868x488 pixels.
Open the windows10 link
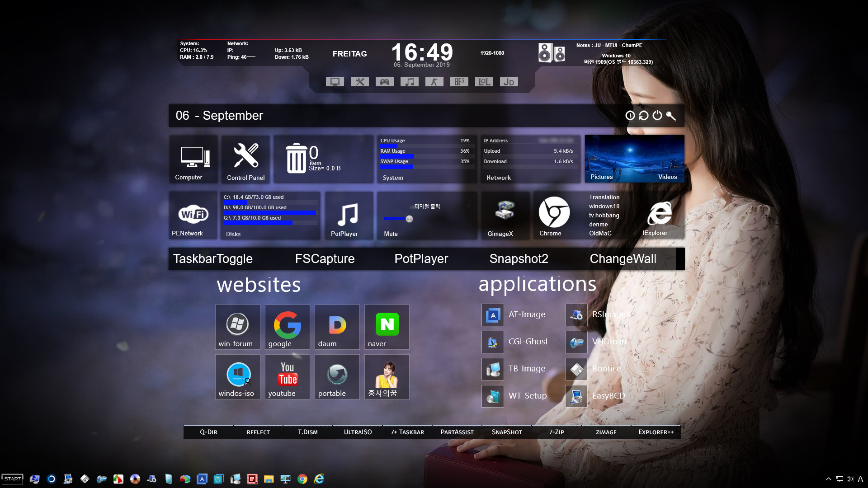(x=604, y=206)
